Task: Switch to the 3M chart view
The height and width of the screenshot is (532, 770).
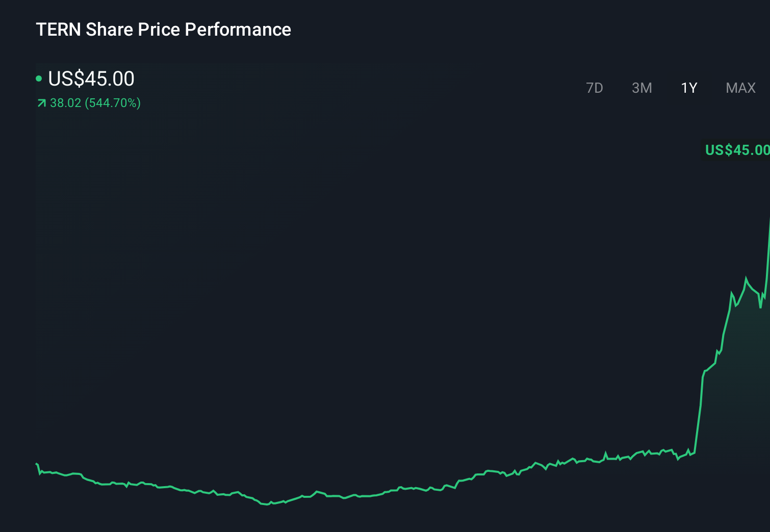Action: pyautogui.click(x=642, y=88)
